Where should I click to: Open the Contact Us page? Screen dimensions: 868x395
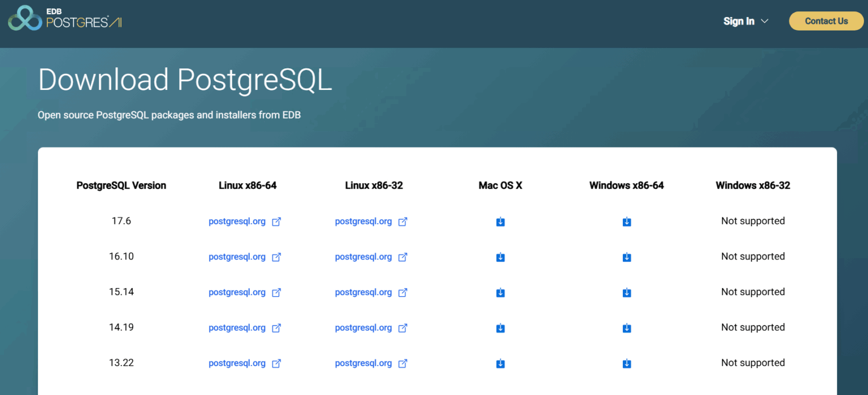click(x=826, y=21)
